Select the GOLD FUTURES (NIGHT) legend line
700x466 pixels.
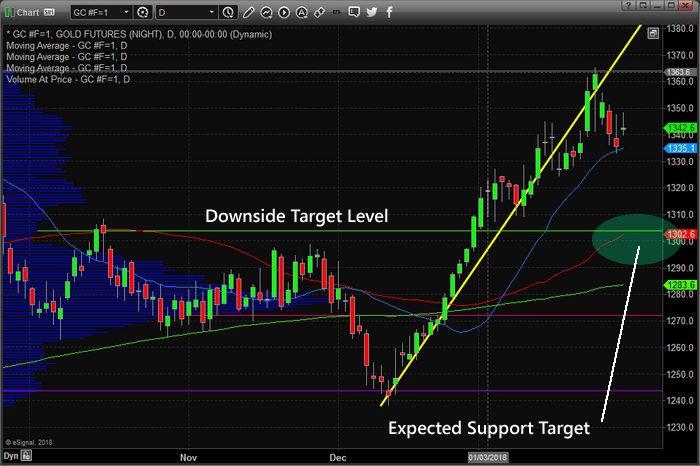pyautogui.click(x=139, y=34)
